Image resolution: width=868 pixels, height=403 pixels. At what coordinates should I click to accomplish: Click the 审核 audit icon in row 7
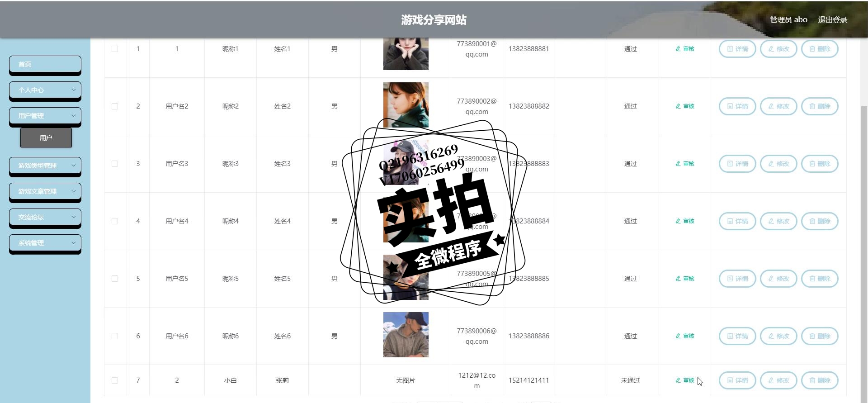685,380
